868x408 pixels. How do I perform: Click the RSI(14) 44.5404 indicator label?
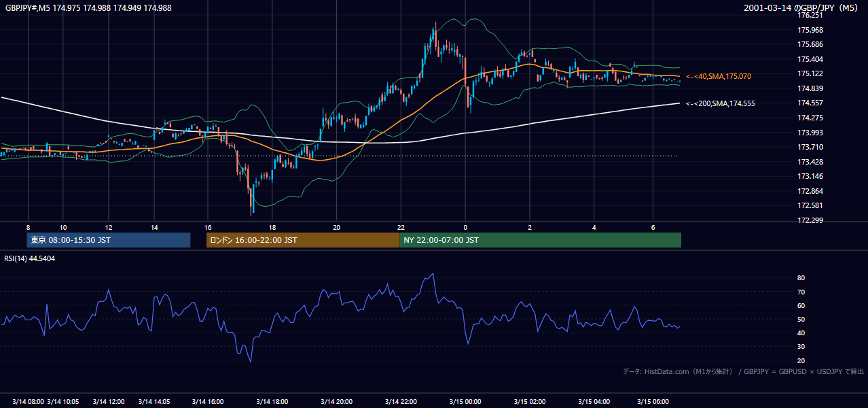coord(30,258)
